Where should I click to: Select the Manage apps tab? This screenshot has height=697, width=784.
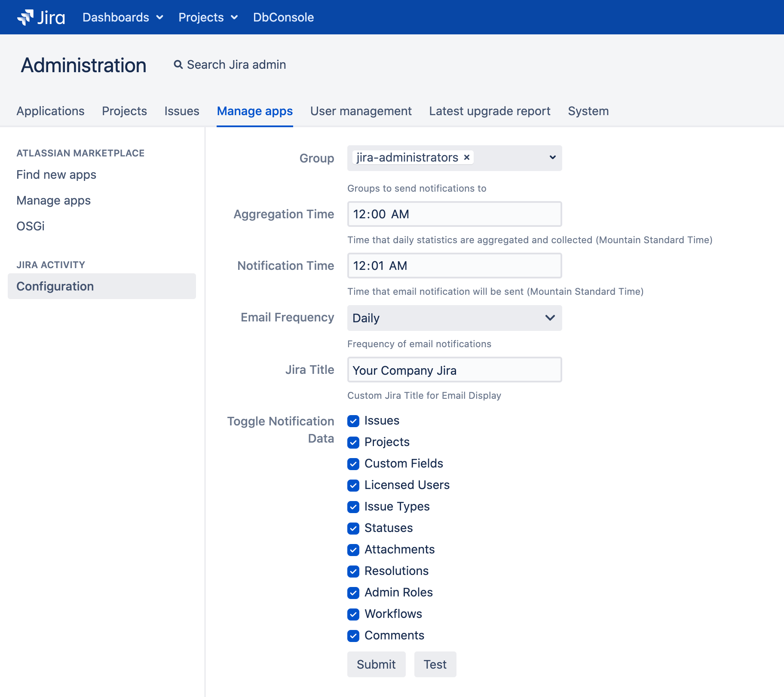pos(254,111)
